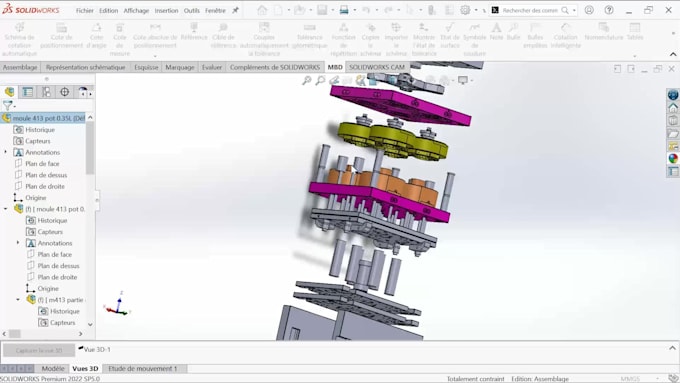The width and height of the screenshot is (680, 383).
Task: Switch to the Modèle bottom tab
Action: click(x=53, y=368)
